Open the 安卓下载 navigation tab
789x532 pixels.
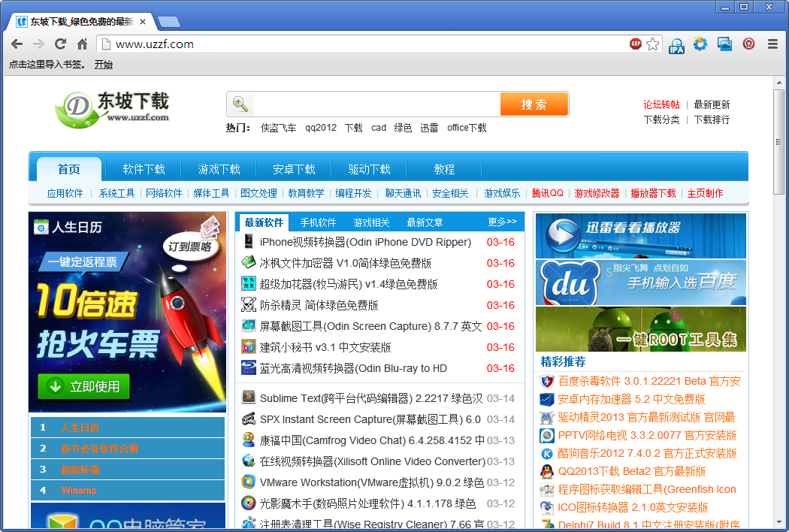point(294,169)
